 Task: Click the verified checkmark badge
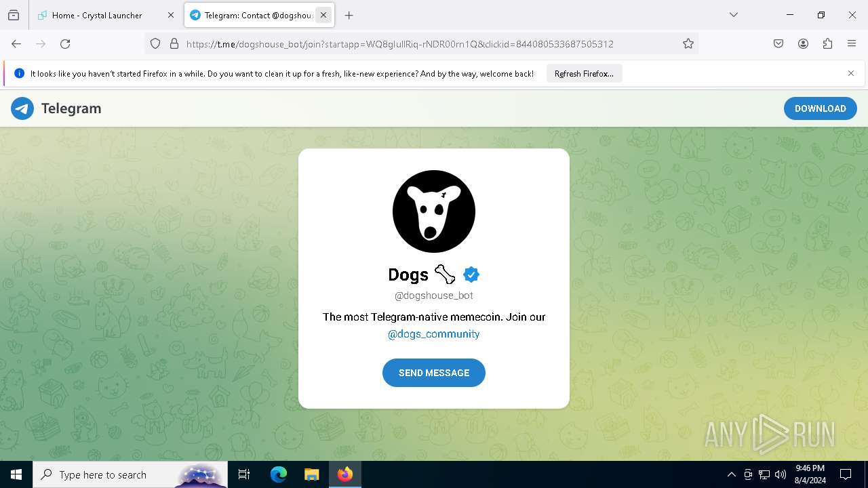click(x=471, y=274)
